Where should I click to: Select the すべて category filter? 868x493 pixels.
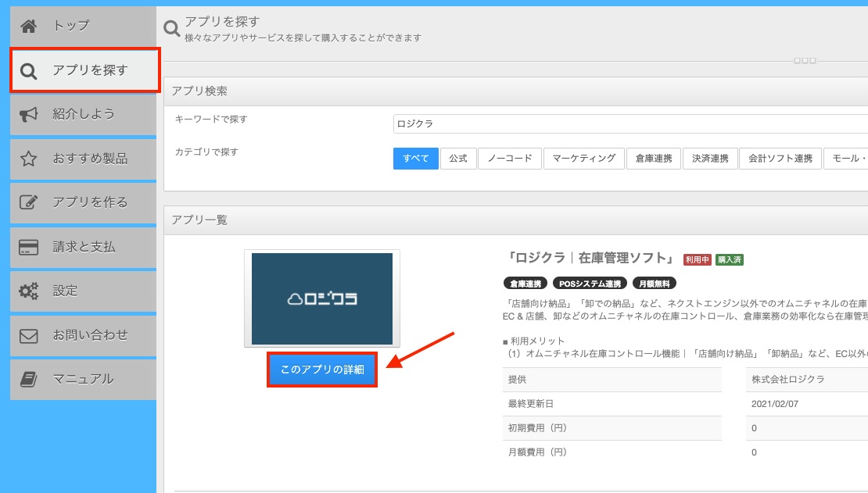[x=416, y=159]
